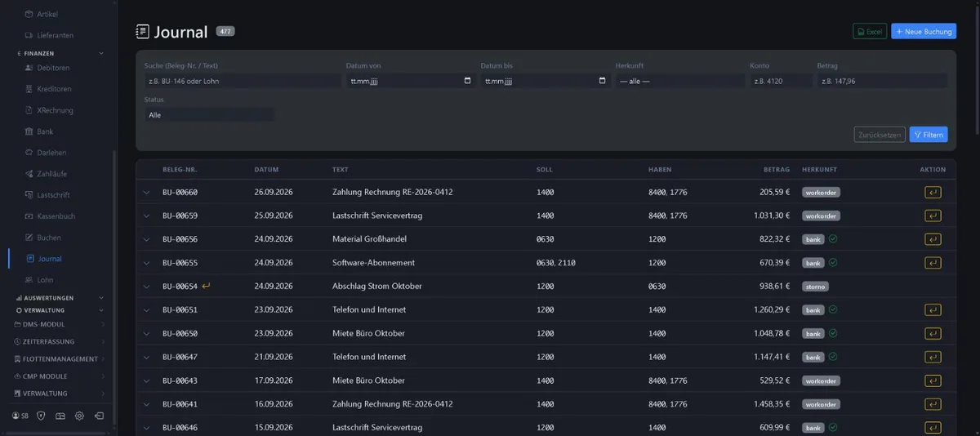Open the XRechnung sidebar entry

(x=55, y=110)
